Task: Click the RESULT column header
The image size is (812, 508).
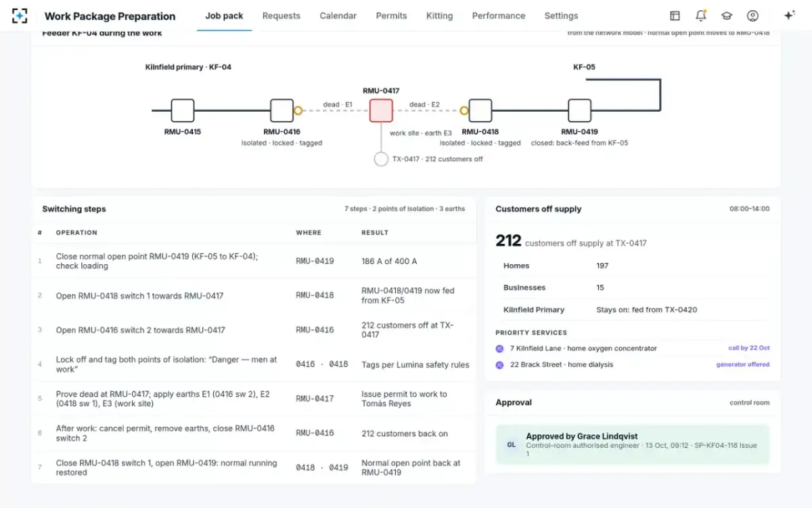Action: (x=375, y=232)
